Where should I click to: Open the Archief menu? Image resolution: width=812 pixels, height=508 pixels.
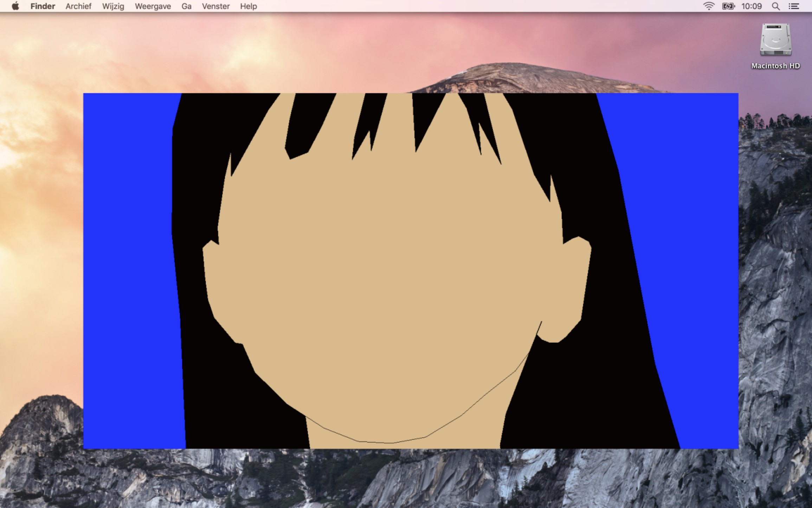pos(78,6)
